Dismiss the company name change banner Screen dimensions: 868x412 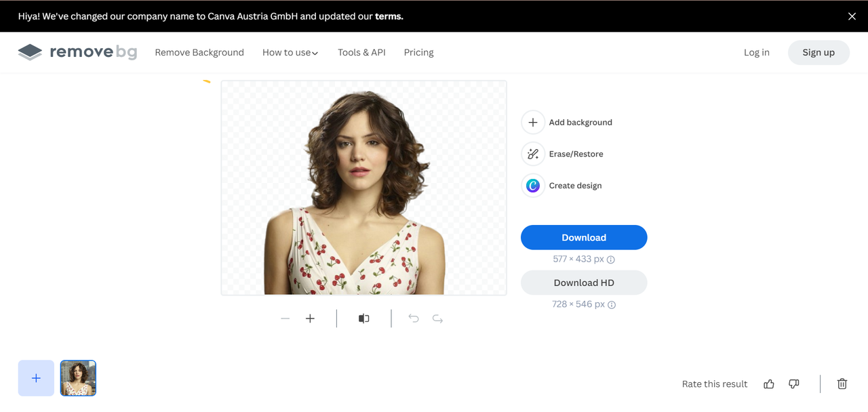pos(852,16)
